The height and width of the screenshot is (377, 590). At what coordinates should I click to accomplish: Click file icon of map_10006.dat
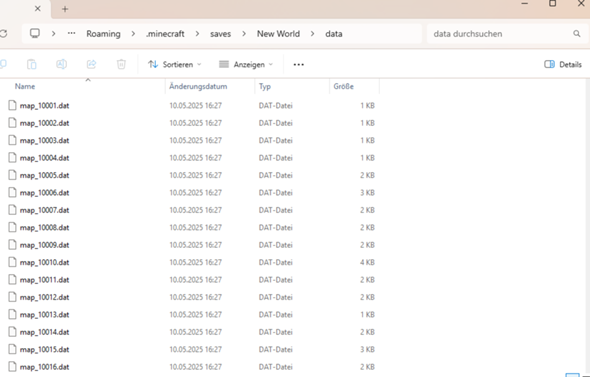tap(12, 193)
